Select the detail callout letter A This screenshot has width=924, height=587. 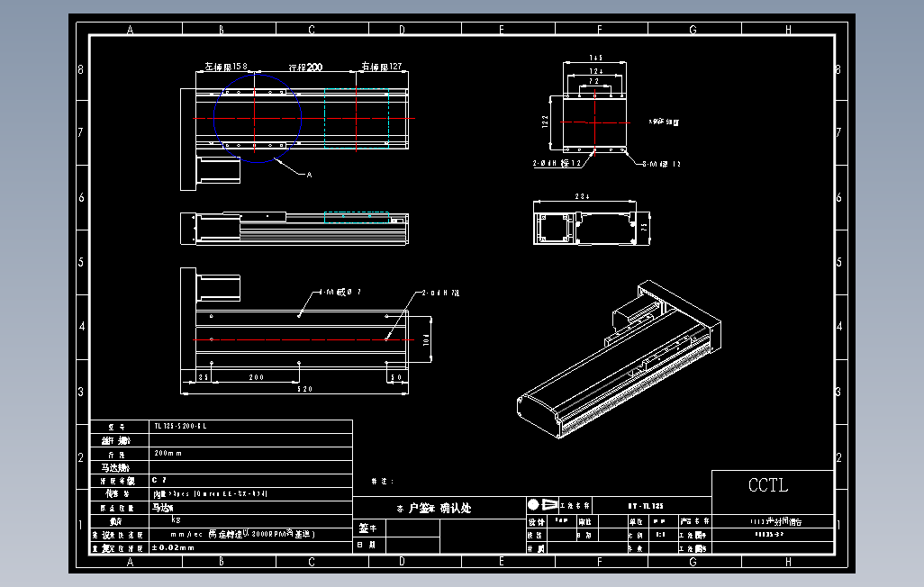(x=310, y=175)
